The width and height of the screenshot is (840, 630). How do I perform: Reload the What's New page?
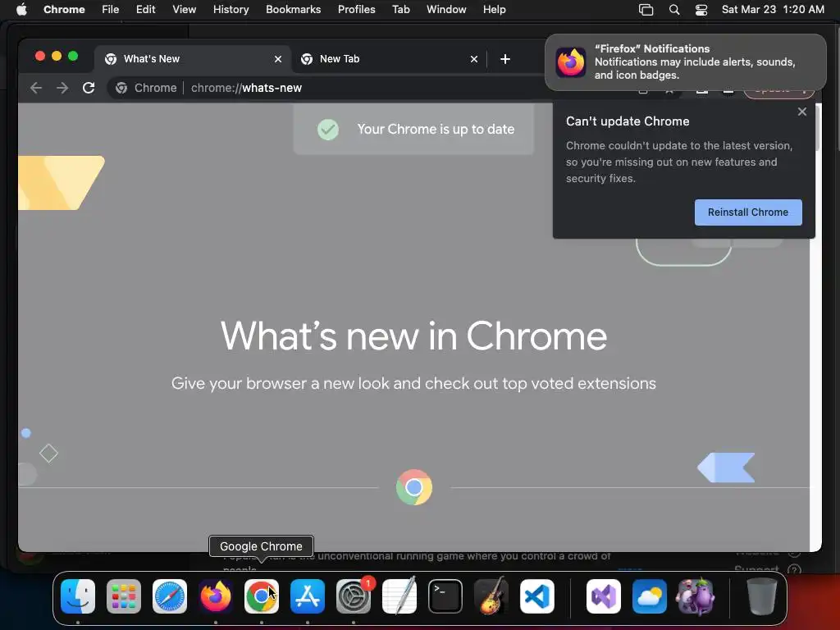point(89,88)
